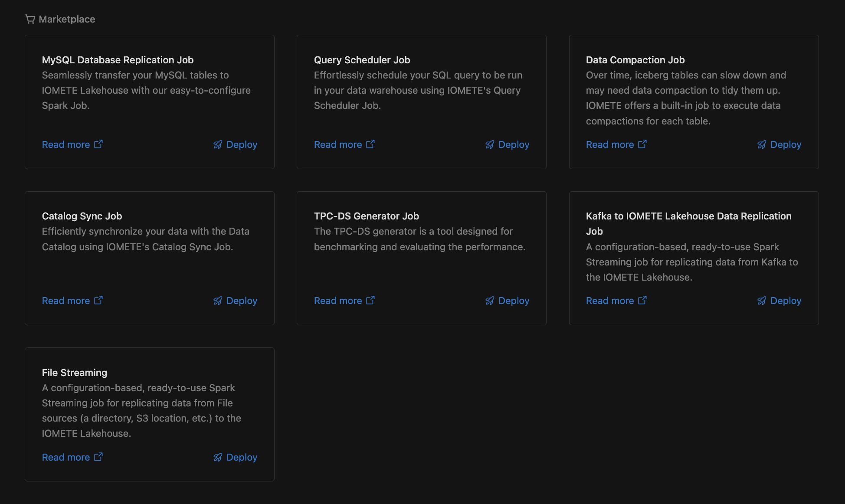Deploy the Catalog Sync Job

(x=235, y=301)
